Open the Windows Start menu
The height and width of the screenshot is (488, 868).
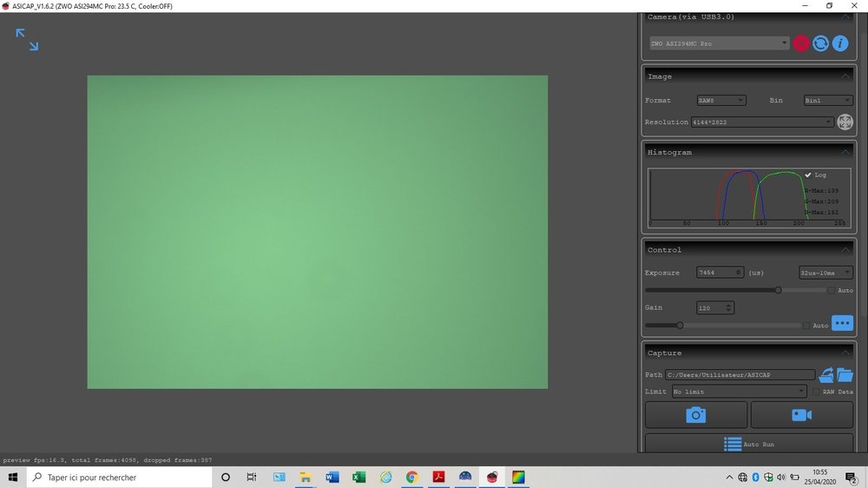click(x=13, y=477)
